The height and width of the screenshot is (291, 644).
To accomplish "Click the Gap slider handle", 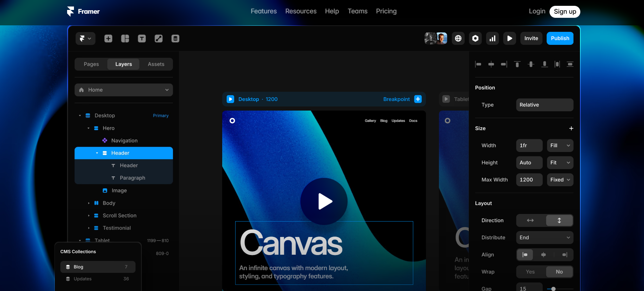I will [553, 289].
